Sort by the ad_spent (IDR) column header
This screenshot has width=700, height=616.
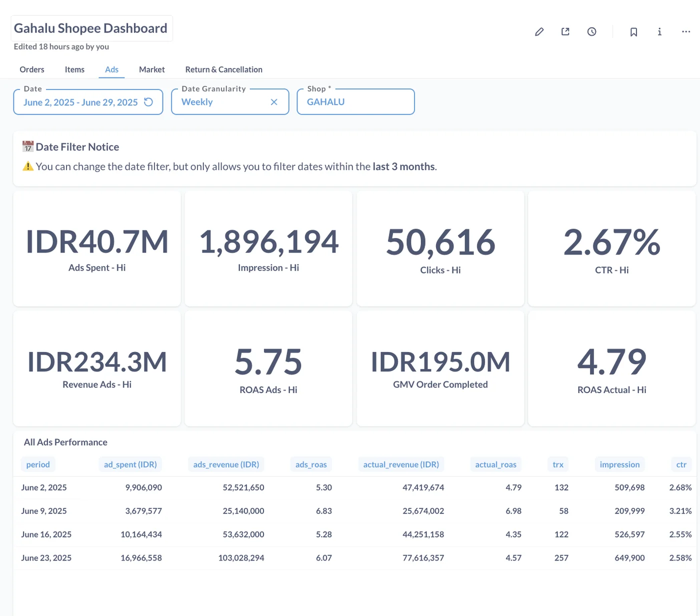pos(130,464)
